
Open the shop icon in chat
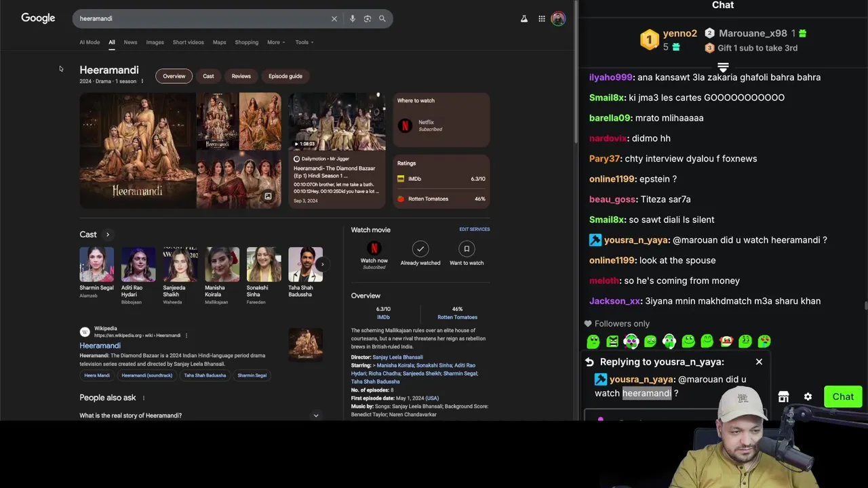[783, 397]
